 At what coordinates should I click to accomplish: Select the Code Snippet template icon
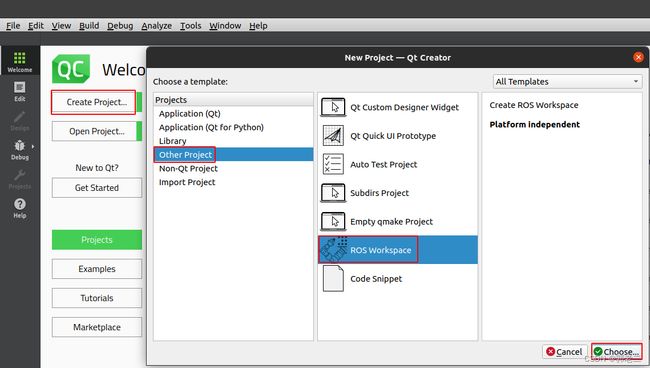pyautogui.click(x=333, y=278)
